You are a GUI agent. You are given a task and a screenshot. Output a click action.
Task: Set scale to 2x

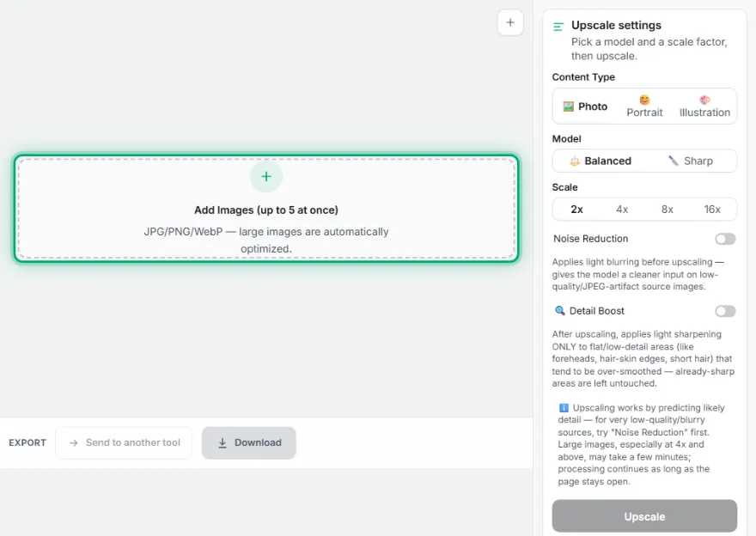[576, 210]
